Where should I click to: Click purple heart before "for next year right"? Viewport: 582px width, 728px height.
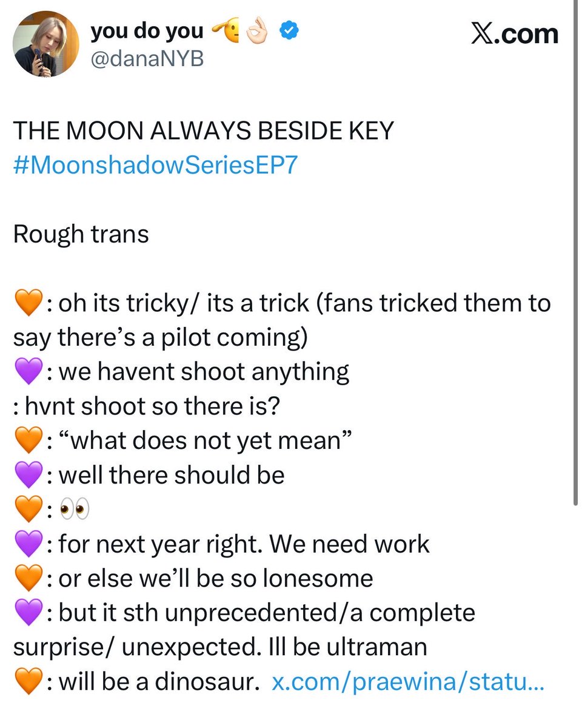[28, 544]
